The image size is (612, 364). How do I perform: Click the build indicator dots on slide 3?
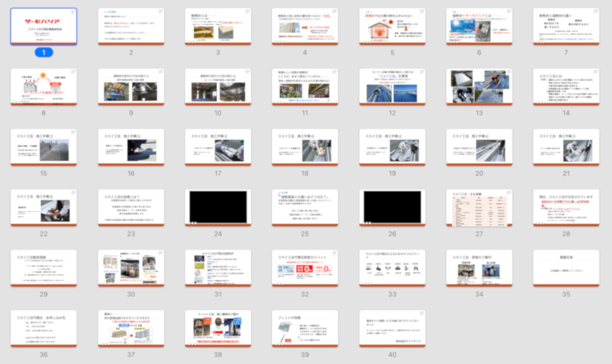pos(192,42)
